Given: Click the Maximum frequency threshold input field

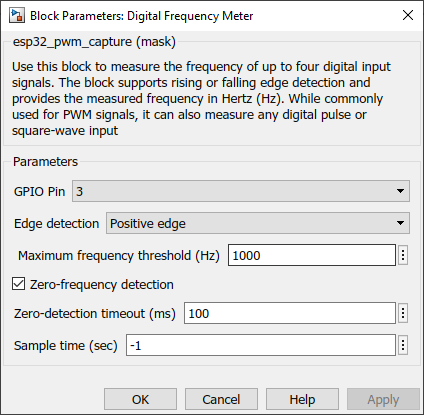Looking at the screenshot, I should pyautogui.click(x=312, y=255).
